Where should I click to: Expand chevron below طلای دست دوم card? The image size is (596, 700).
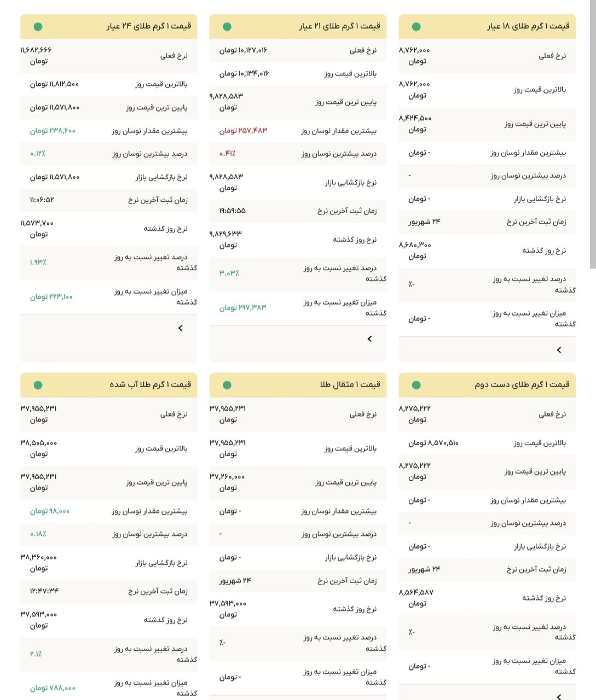tap(559, 696)
